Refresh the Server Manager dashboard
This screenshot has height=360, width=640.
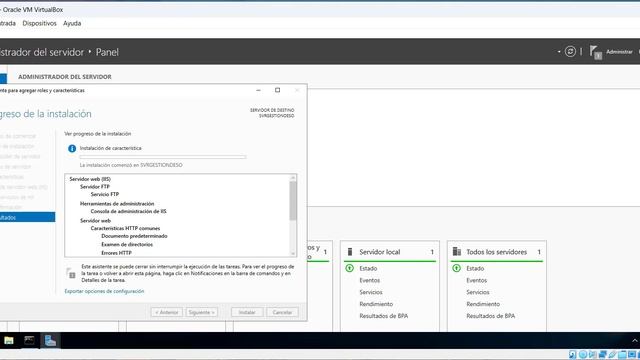coord(570,51)
